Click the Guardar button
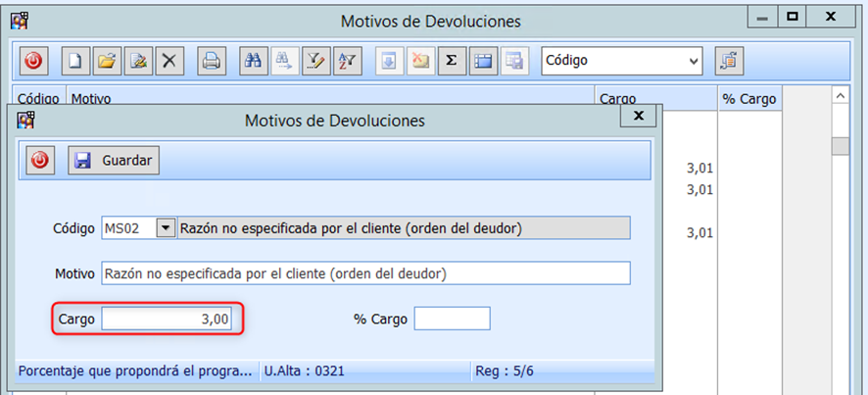Image resolution: width=868 pixels, height=395 pixels. point(114,160)
